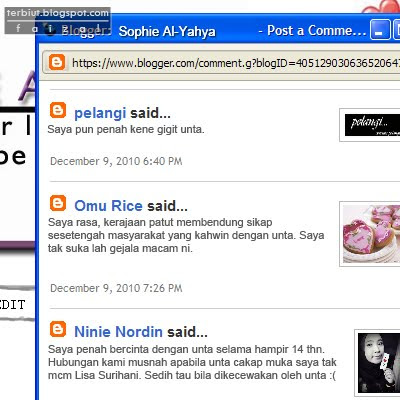Viewport: 400px width, 400px height.
Task: Open pelangi's profile link
Action: (100, 114)
